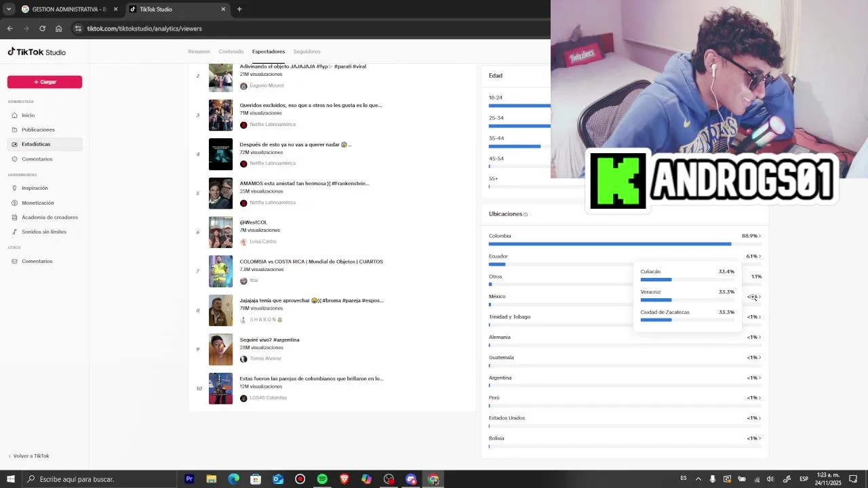The height and width of the screenshot is (488, 868).
Task: Open File Explorer from the taskbar
Action: pyautogui.click(x=212, y=479)
